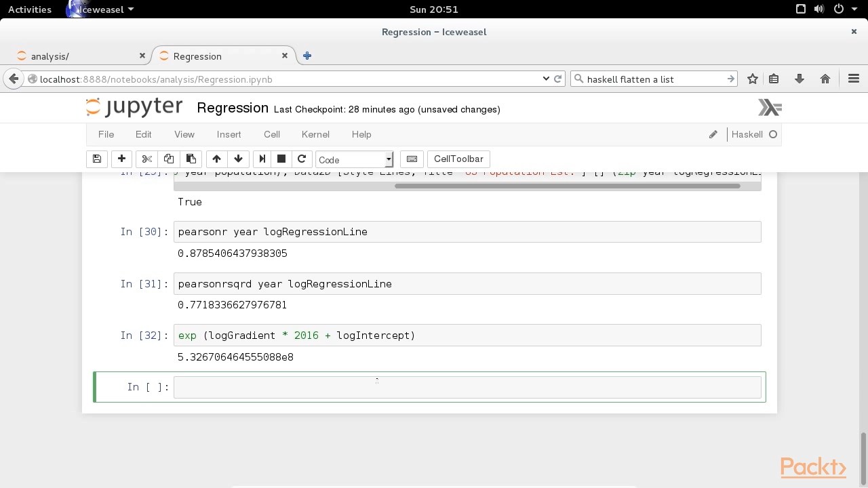
Task: Click the CellToolbar button
Action: [458, 159]
